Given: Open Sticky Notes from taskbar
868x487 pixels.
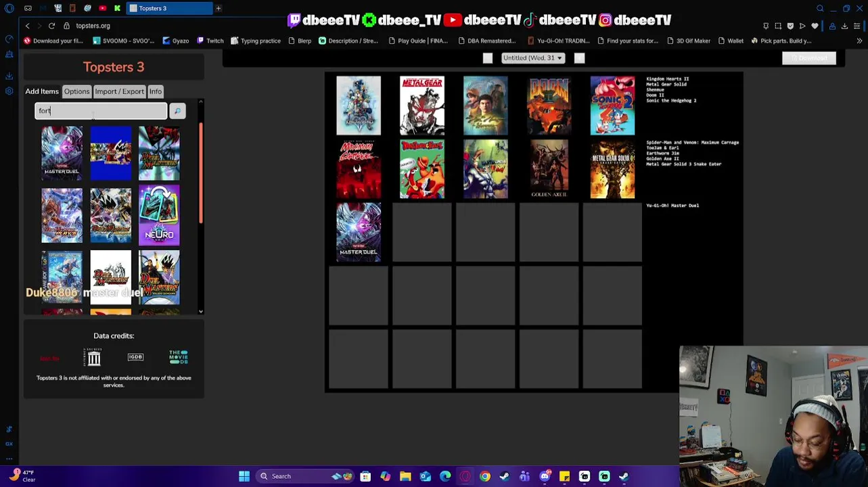Looking at the screenshot, I should (564, 476).
